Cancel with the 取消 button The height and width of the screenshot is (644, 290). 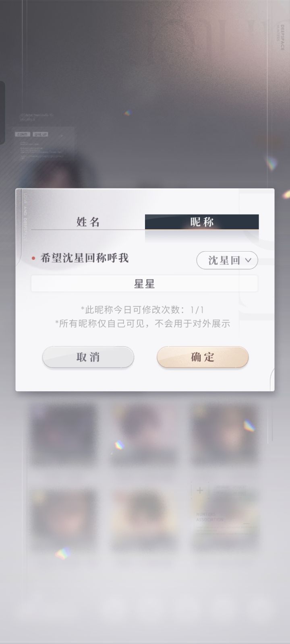point(88,357)
